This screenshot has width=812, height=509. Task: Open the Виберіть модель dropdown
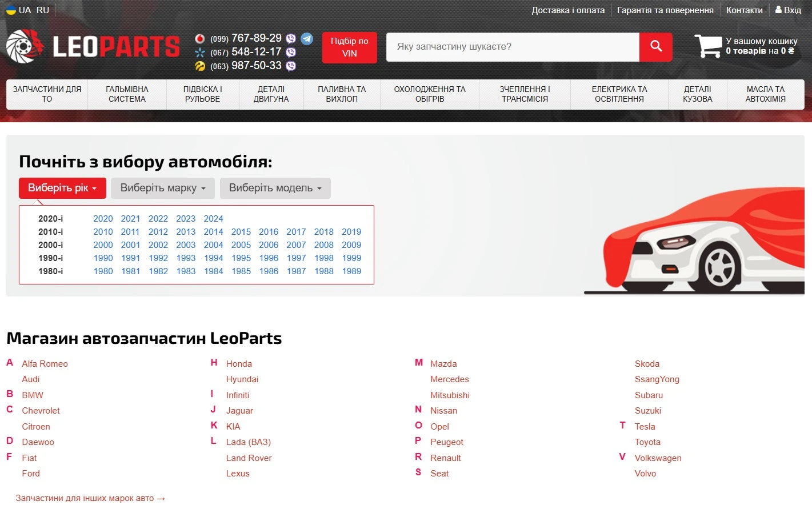coord(275,188)
